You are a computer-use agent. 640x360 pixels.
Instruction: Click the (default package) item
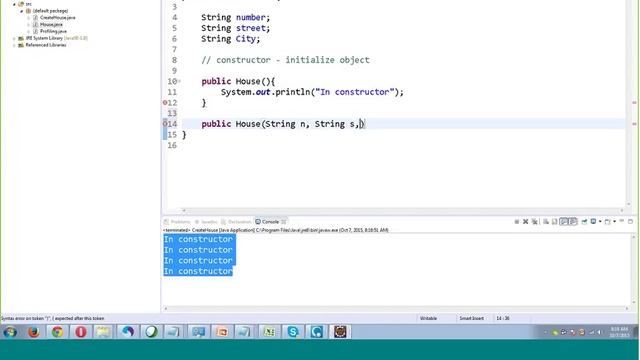point(50,11)
